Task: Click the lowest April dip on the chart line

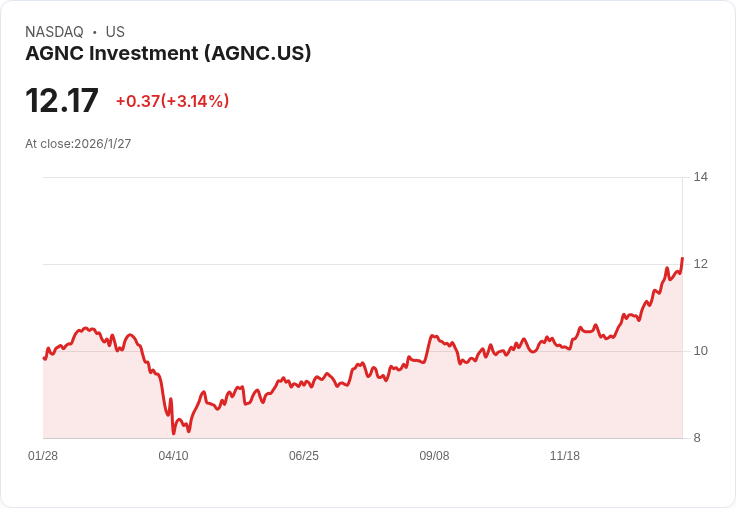Action: (174, 433)
